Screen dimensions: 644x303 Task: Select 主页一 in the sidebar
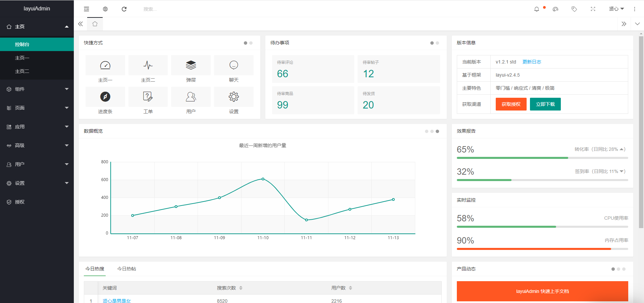pos(37,58)
